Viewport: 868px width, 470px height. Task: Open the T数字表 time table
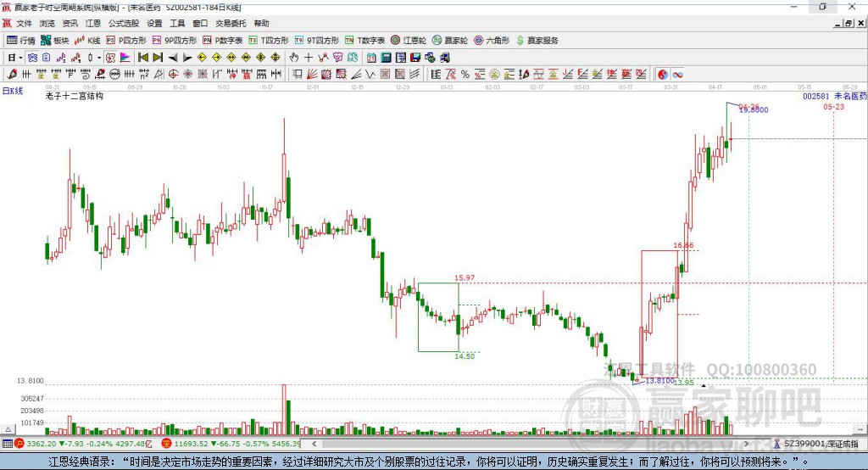tap(364, 41)
